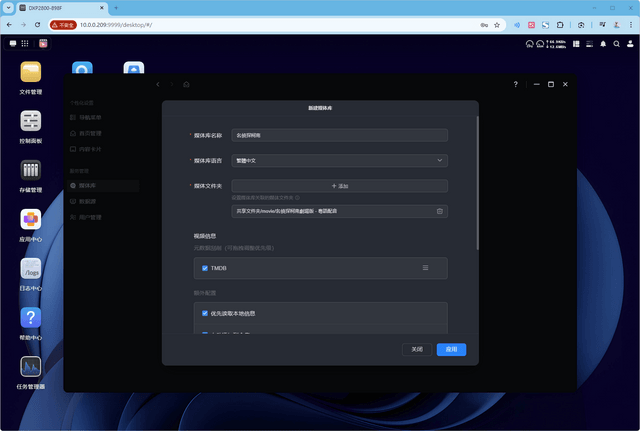
Task: Click the 不安全 security warning badge
Action: [63, 25]
